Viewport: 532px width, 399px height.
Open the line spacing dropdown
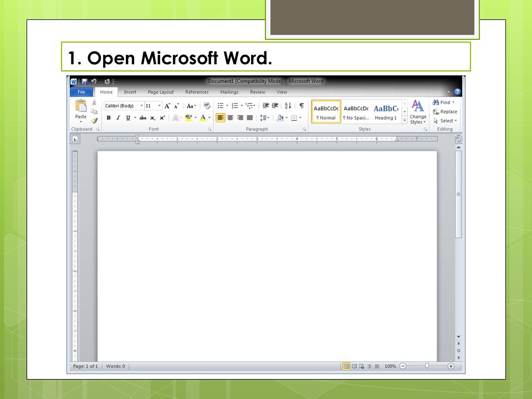[265, 117]
